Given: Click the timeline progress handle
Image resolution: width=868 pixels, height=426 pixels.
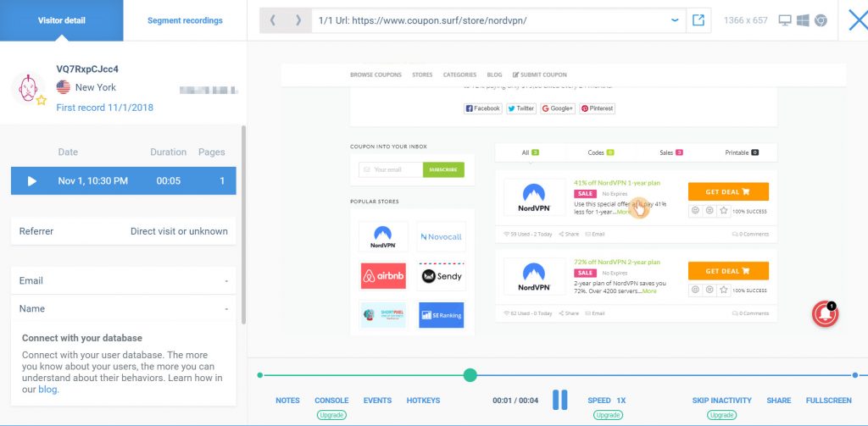Looking at the screenshot, I should 470,375.
